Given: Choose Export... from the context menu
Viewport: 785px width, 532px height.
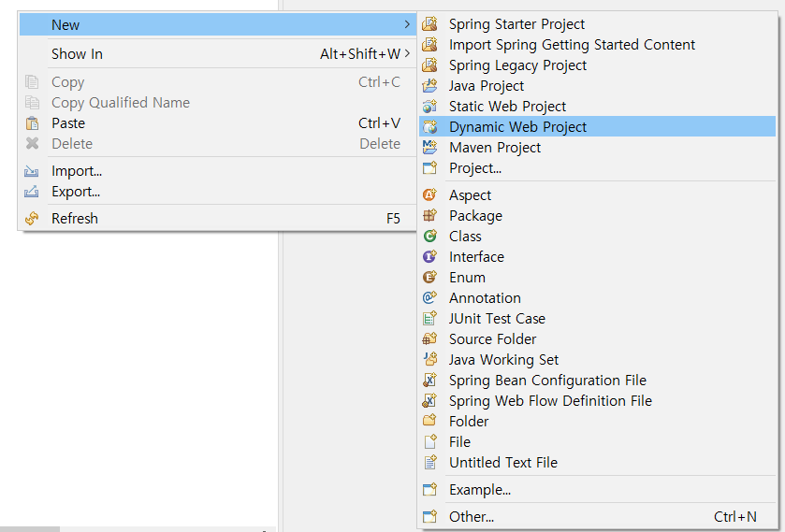Looking at the screenshot, I should click(x=218, y=192).
